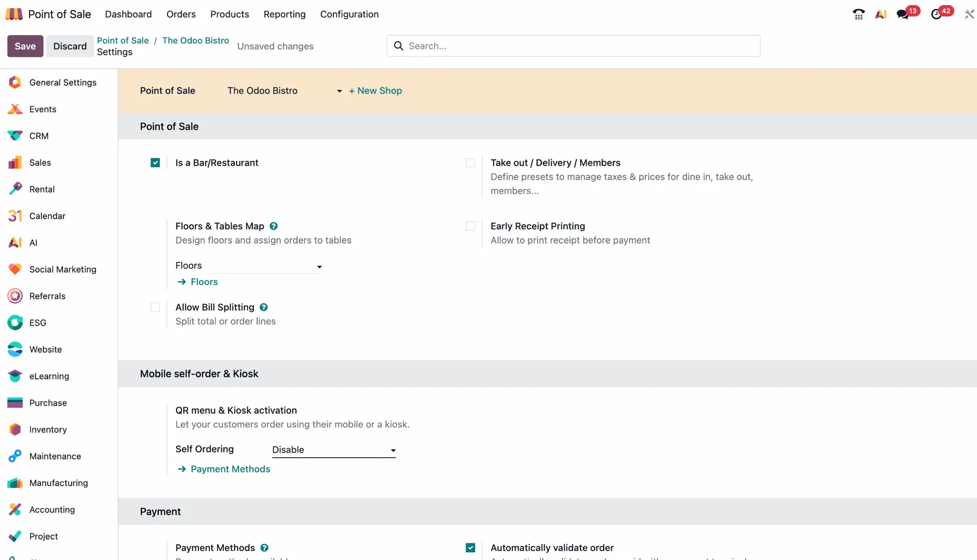This screenshot has height=560, width=977.
Task: Open the messages chat bubble icon
Action: click(903, 14)
